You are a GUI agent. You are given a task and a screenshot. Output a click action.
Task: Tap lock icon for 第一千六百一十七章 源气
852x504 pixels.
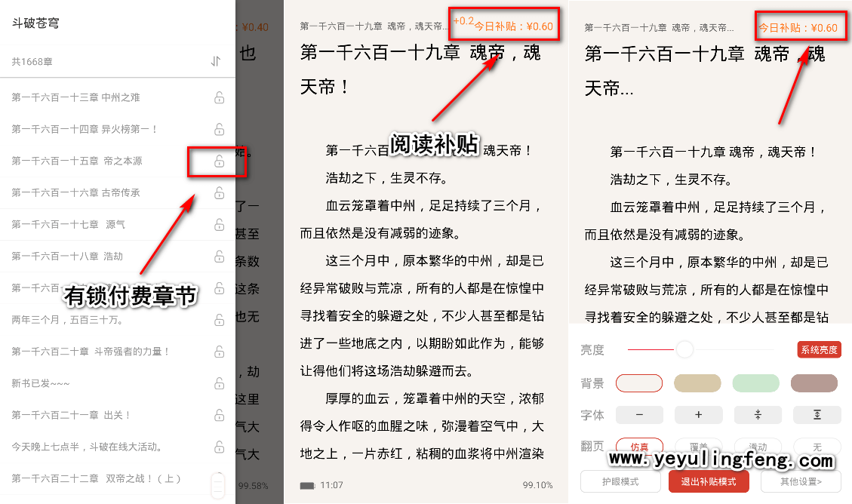(x=219, y=224)
